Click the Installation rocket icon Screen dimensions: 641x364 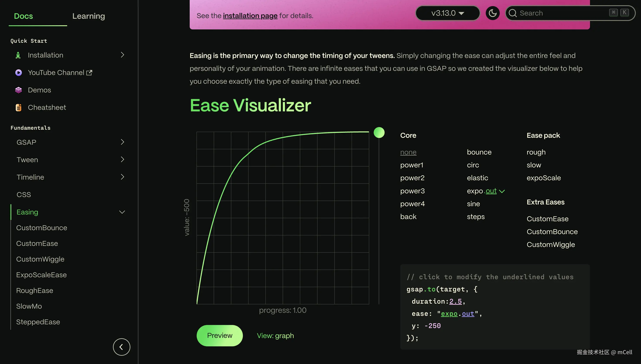coord(18,55)
